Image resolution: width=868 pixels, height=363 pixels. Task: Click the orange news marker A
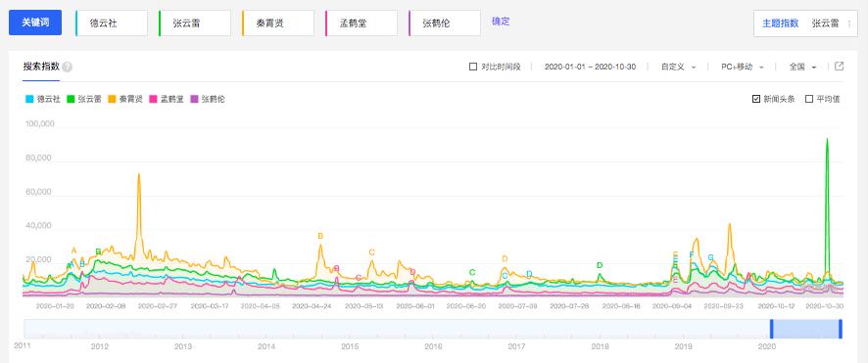pyautogui.click(x=74, y=250)
